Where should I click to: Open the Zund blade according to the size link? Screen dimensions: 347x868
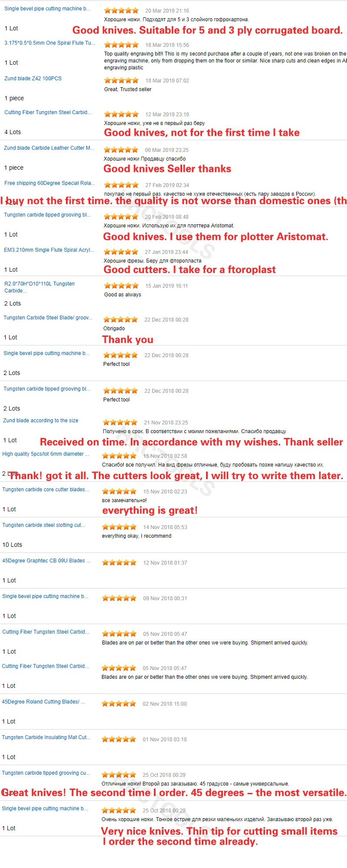[x=41, y=421]
